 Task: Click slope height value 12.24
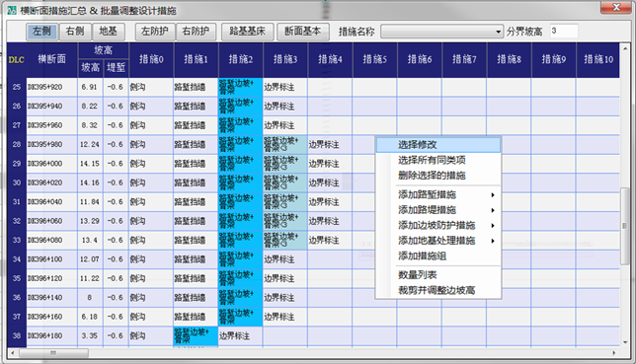(x=90, y=145)
